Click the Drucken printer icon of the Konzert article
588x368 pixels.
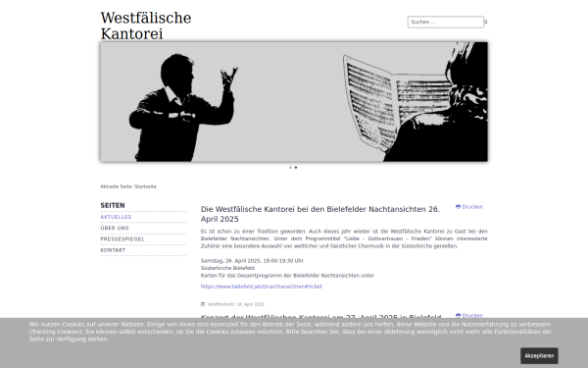[x=458, y=315]
